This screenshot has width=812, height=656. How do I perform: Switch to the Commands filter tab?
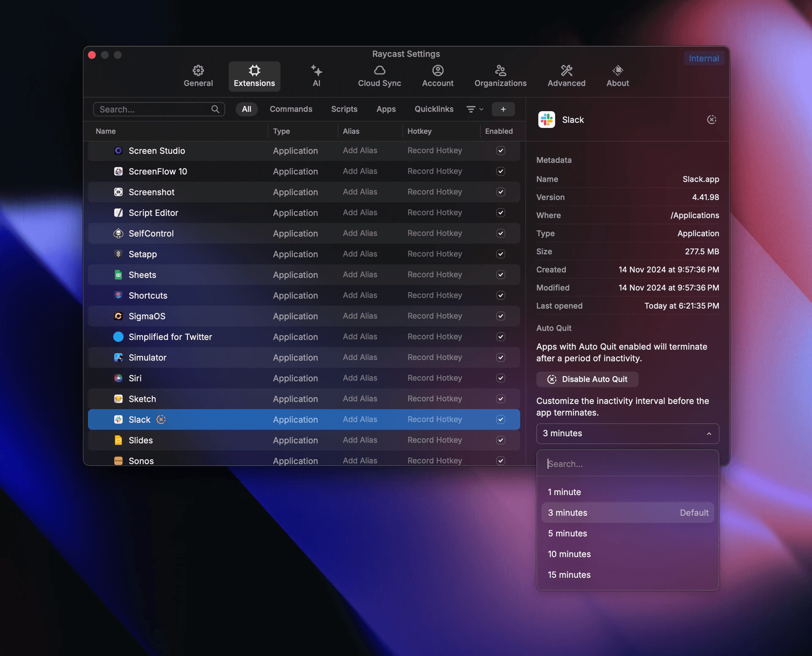point(291,109)
